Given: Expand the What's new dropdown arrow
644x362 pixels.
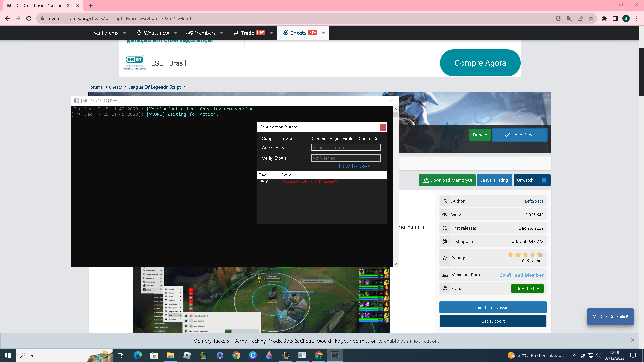Looking at the screenshot, I should click(175, 33).
